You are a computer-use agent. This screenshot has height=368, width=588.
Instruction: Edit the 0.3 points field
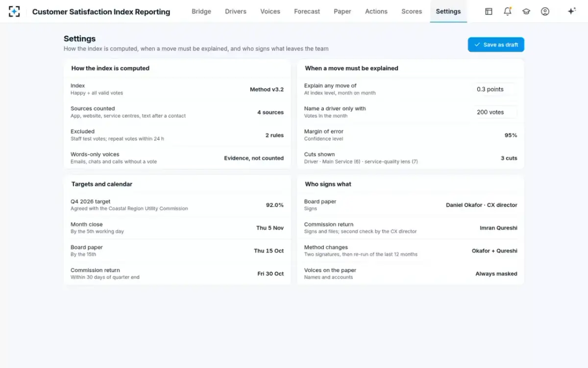pyautogui.click(x=495, y=89)
